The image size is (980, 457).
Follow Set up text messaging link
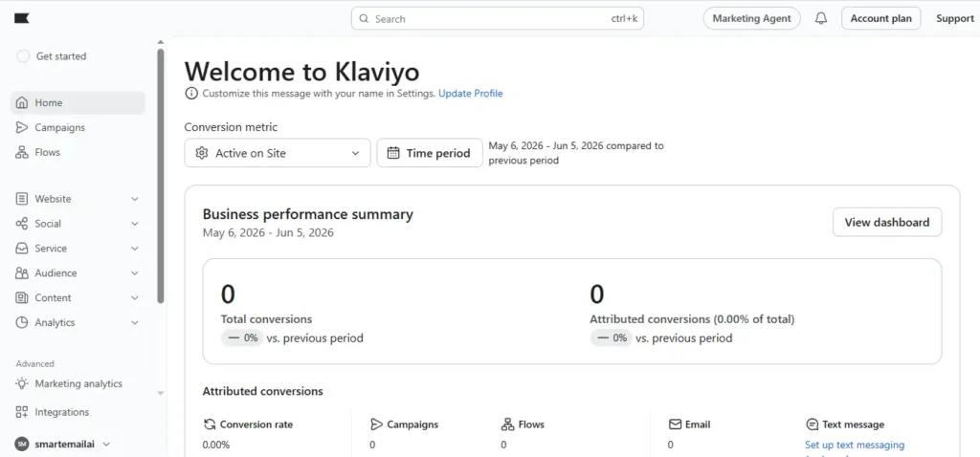click(x=855, y=446)
